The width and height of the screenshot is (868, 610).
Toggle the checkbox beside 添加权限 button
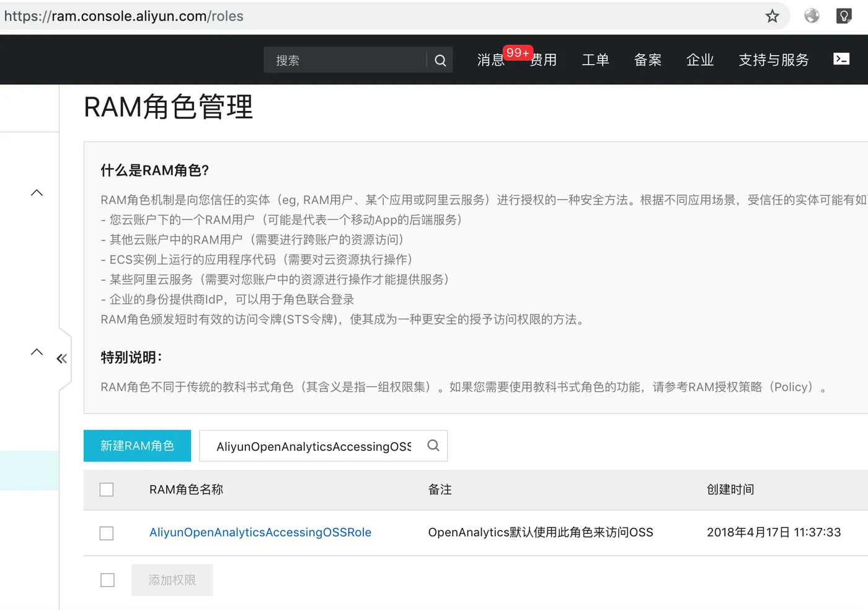(x=107, y=580)
